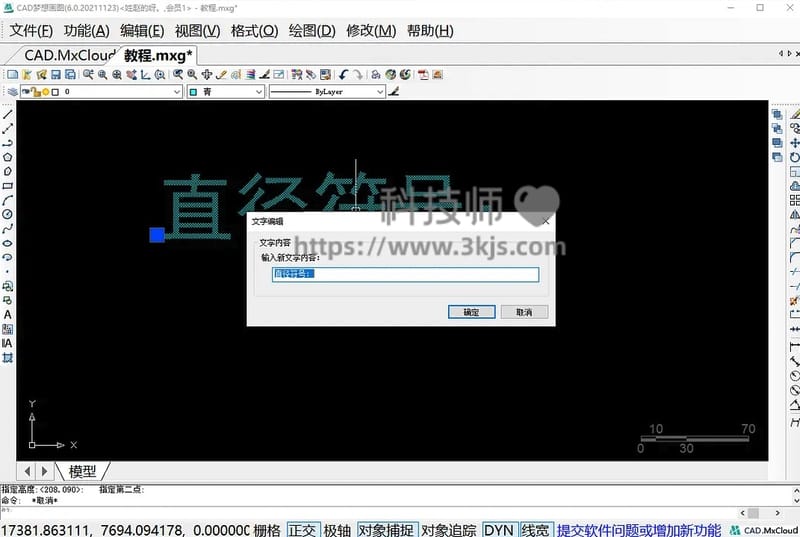Toggle 对象捕捉 object snap in status bar
Image resolution: width=800 pixels, height=537 pixels.
click(387, 530)
